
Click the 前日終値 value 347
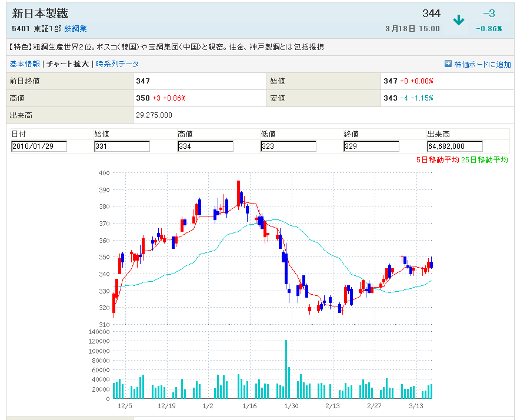(x=143, y=81)
